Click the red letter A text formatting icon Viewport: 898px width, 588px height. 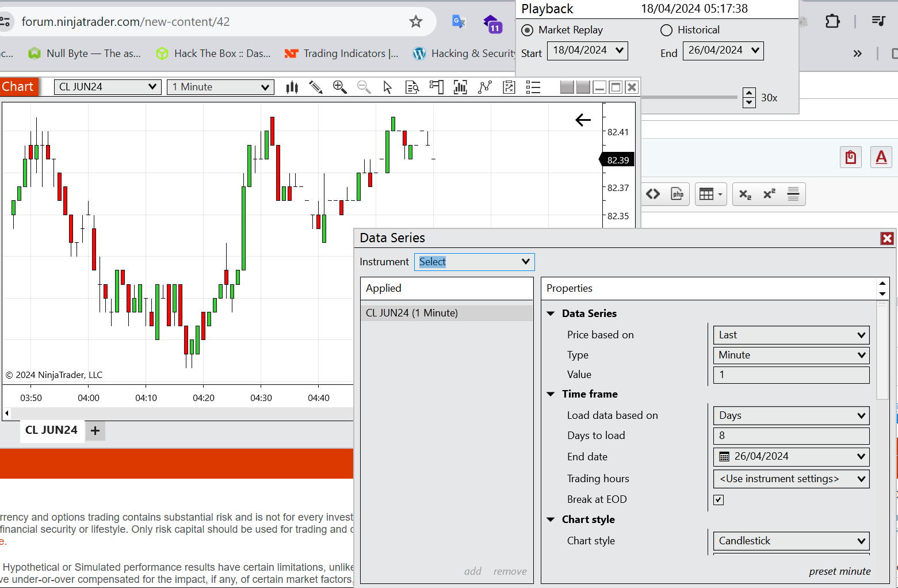pos(881,157)
